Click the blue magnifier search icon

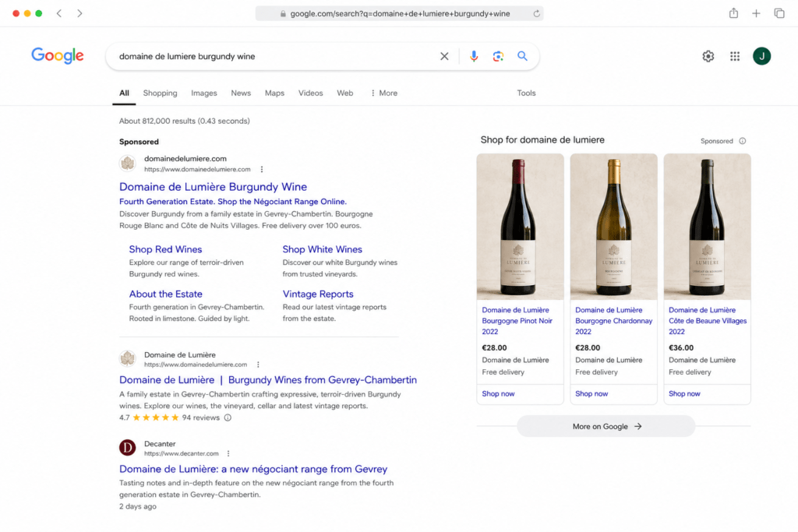click(x=522, y=56)
